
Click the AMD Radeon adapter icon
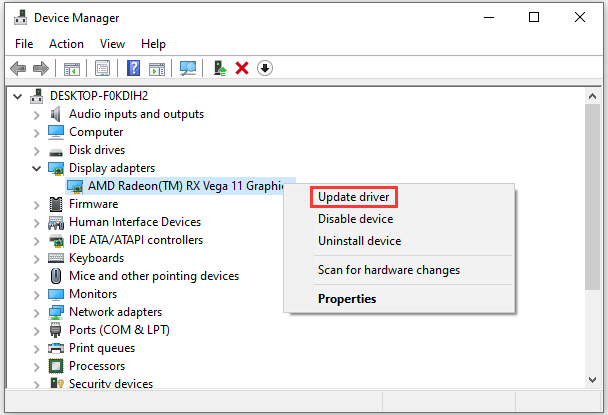click(x=74, y=187)
